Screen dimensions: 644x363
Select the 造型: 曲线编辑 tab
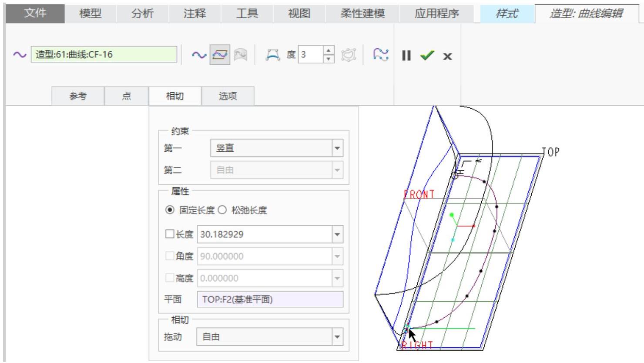click(586, 14)
